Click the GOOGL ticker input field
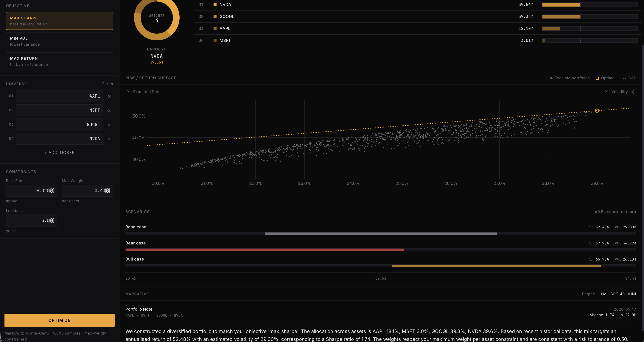644x342 pixels. pyautogui.click(x=60, y=124)
